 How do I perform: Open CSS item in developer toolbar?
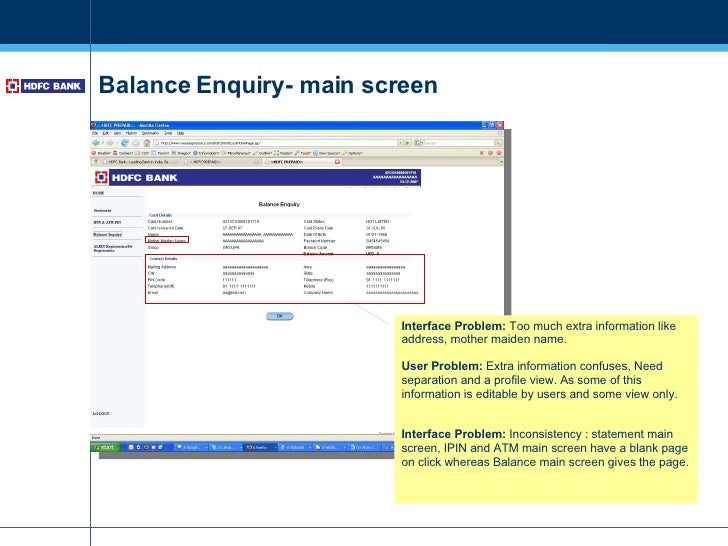142,153
